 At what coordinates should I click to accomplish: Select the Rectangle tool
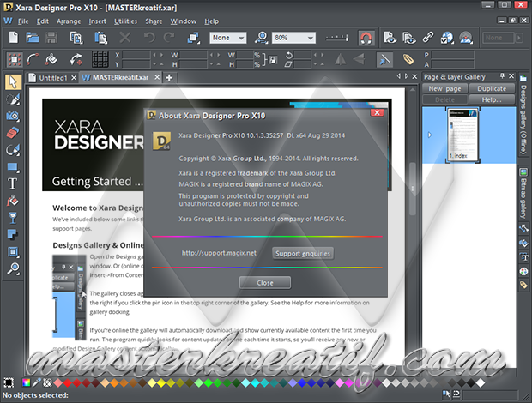(13, 166)
